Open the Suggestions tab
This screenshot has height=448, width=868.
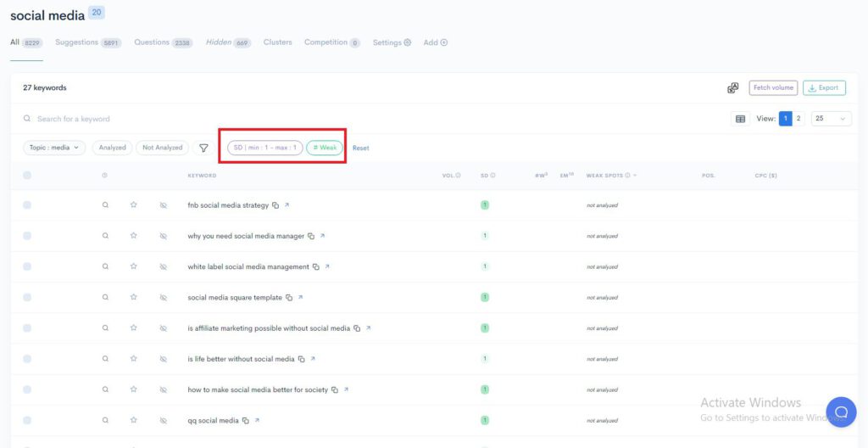click(88, 42)
